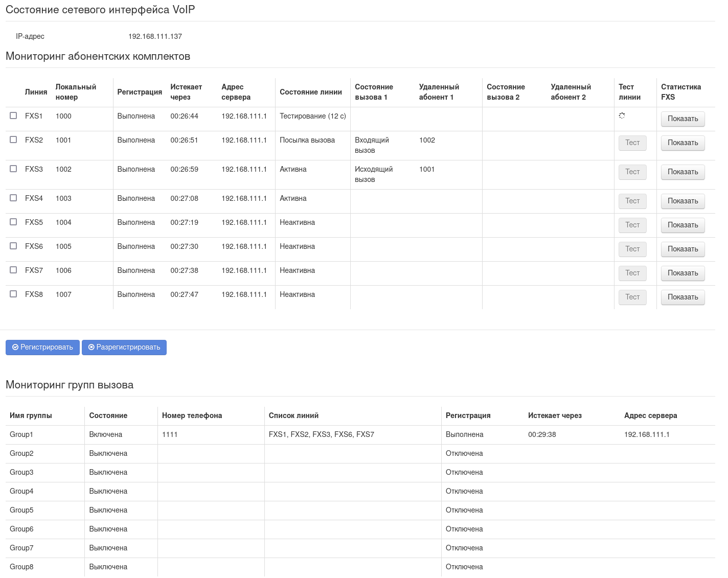
Task: Mark the FXS2 line checkbox
Action: (13, 140)
